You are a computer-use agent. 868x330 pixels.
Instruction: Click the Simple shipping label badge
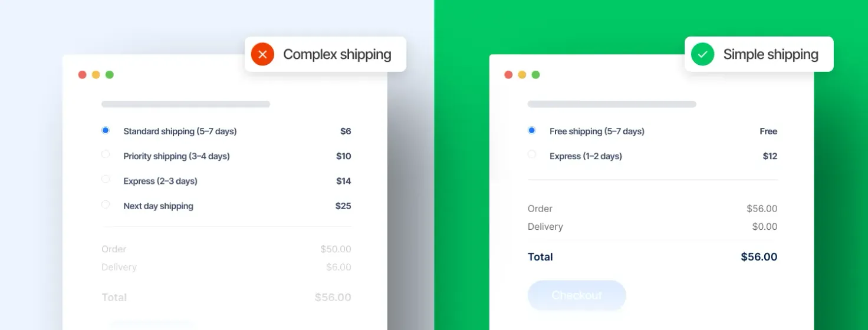pos(759,54)
